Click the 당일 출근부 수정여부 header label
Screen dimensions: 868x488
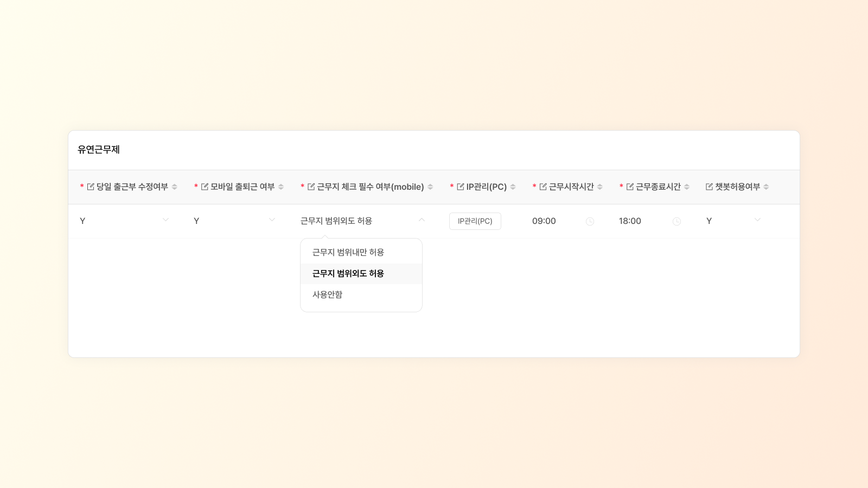[132, 187]
